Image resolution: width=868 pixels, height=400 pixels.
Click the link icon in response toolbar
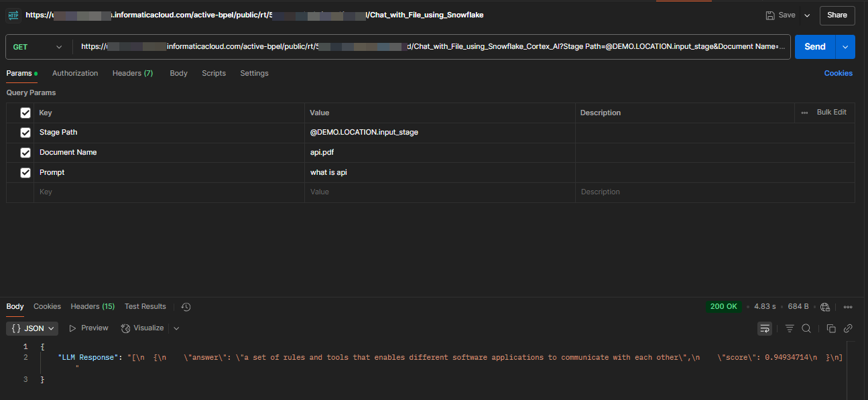pos(848,328)
